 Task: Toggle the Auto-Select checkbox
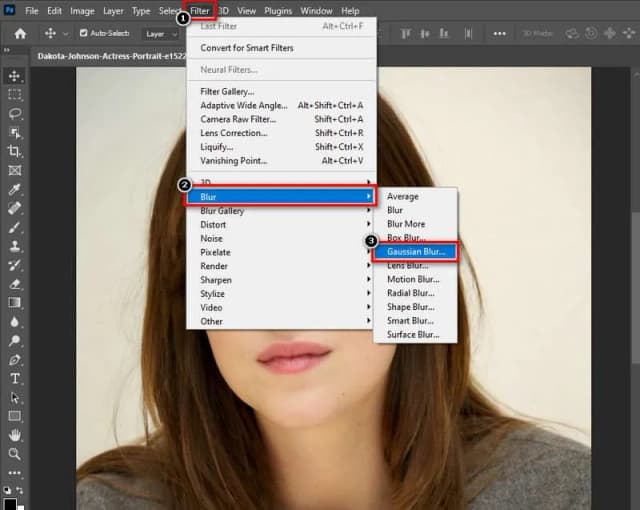(x=83, y=33)
